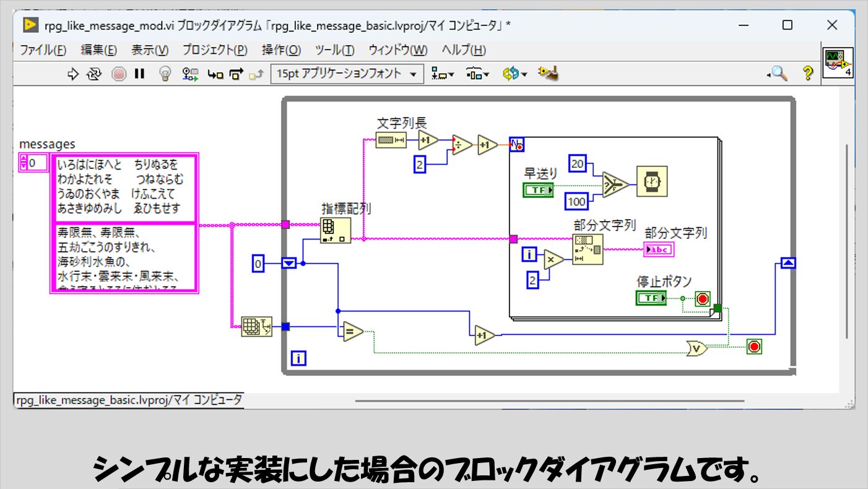868x489 pixels.
Task: Open the ファイル(F) menu
Action: pyautogui.click(x=43, y=50)
